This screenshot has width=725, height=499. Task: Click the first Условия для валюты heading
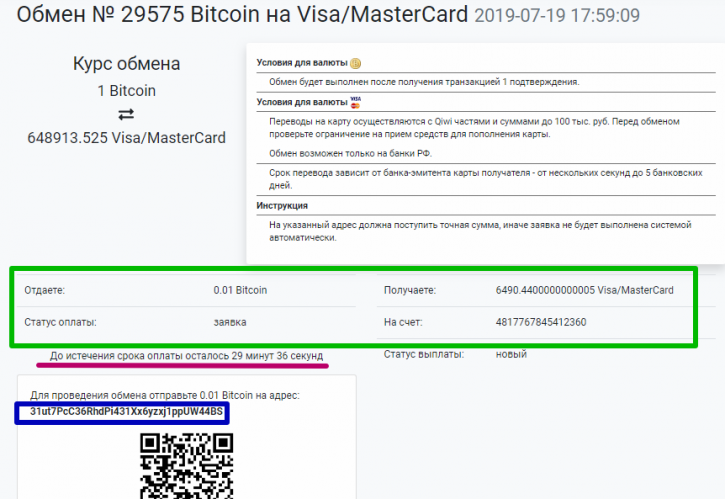pos(302,63)
